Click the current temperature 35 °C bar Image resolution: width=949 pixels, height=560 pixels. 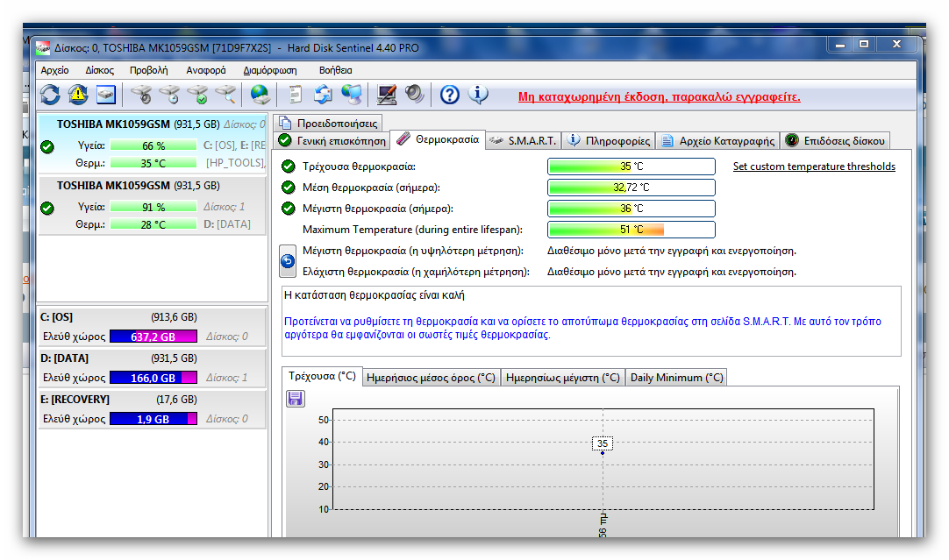click(631, 167)
